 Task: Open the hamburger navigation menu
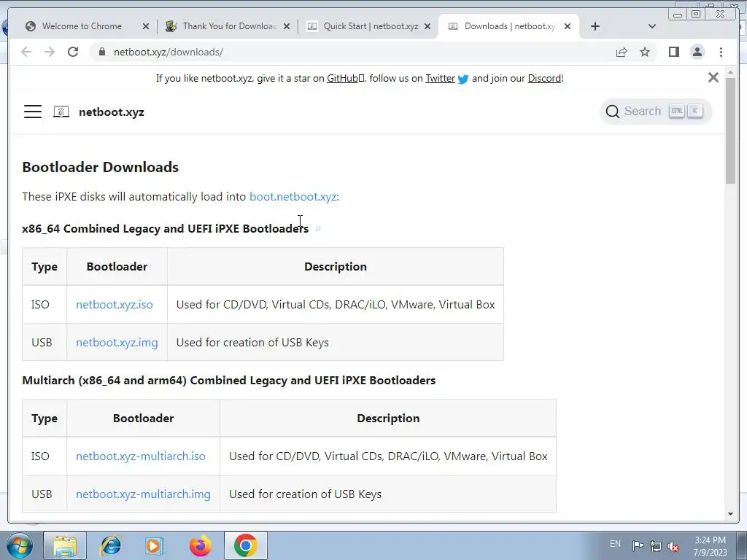(33, 112)
